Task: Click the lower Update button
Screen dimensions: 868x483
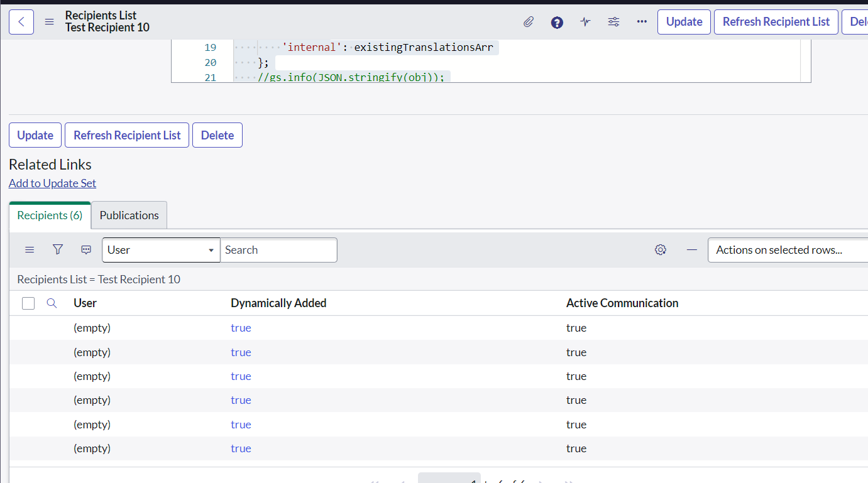Action: coord(35,135)
